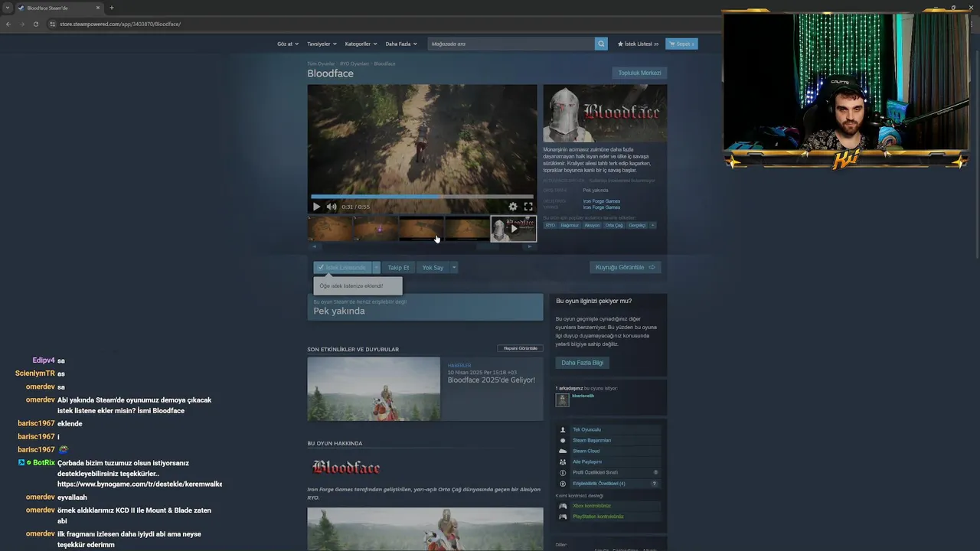980x551 pixels.
Task: Select the second screenshot thumbnail with purple glow
Action: point(375,229)
